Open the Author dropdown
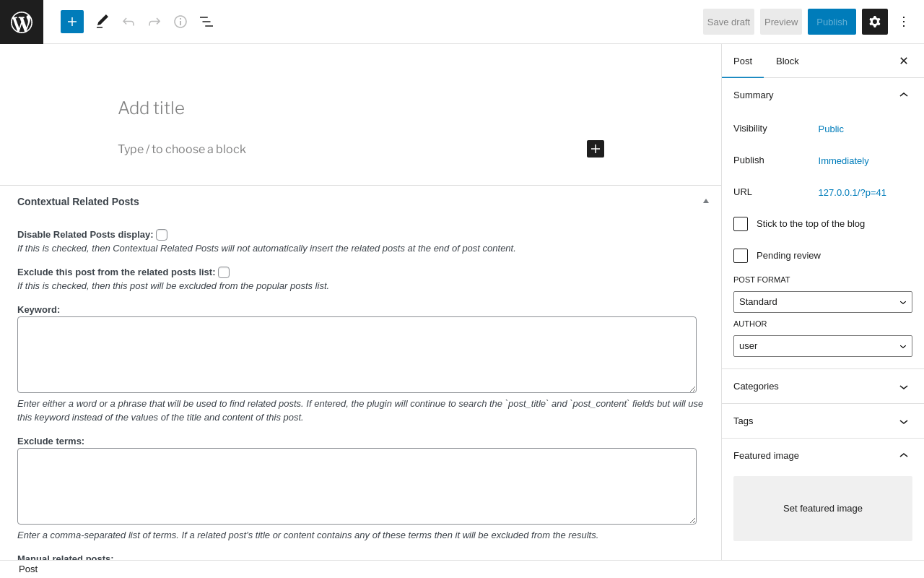This screenshot has height=578, width=924. click(823, 346)
